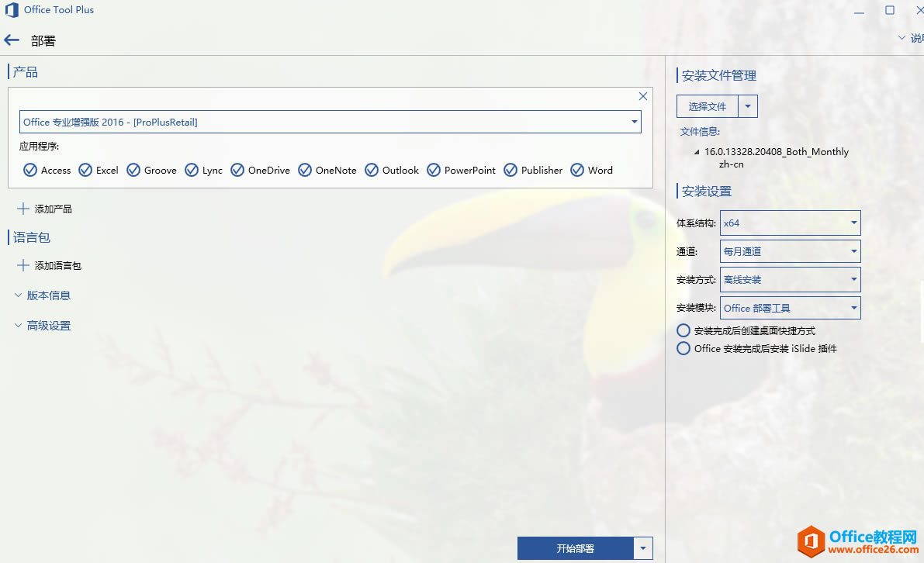Open the arrow next to 开始部署
This screenshot has height=563, width=924.
tap(643, 548)
